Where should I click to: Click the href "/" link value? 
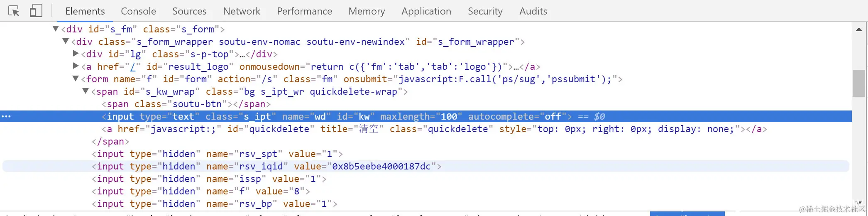point(133,67)
